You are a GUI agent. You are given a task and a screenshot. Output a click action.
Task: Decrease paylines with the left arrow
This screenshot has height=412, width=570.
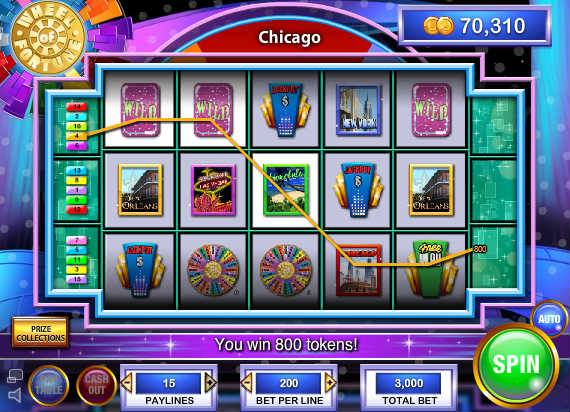coord(127,383)
